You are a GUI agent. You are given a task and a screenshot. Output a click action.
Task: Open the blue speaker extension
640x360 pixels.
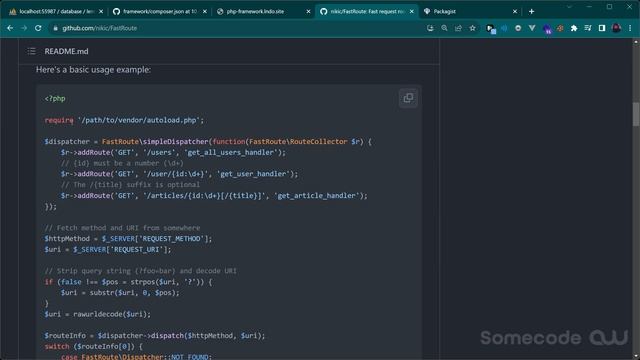click(504, 28)
